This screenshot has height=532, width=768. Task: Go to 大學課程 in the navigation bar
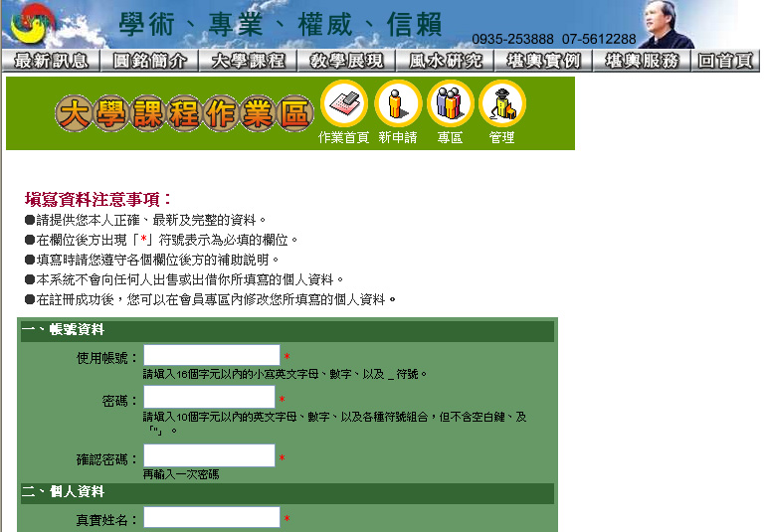[x=248, y=61]
